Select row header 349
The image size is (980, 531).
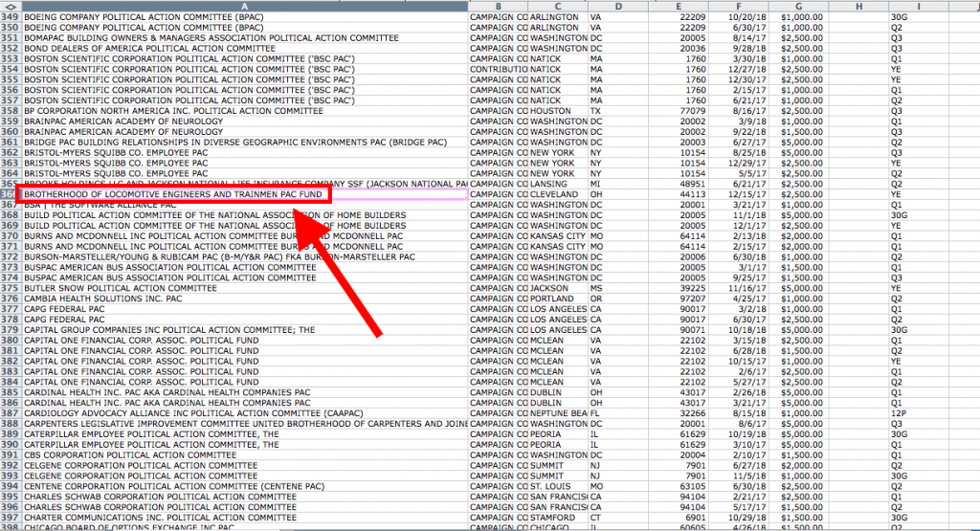click(x=11, y=17)
